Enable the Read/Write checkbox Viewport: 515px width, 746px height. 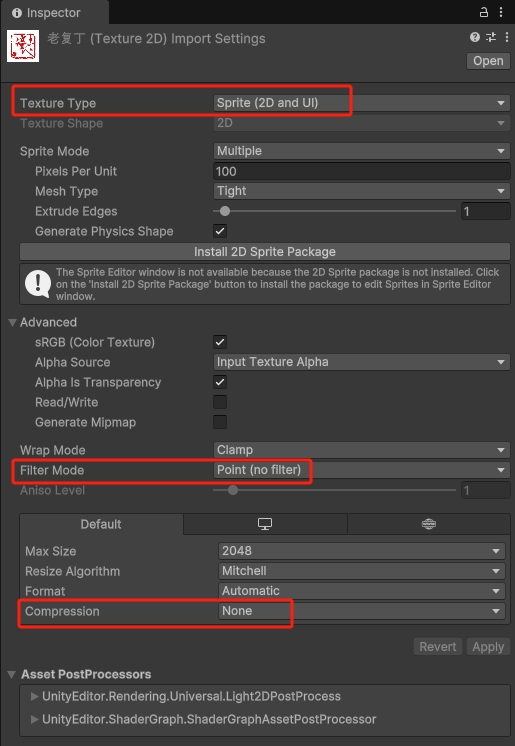click(220, 402)
